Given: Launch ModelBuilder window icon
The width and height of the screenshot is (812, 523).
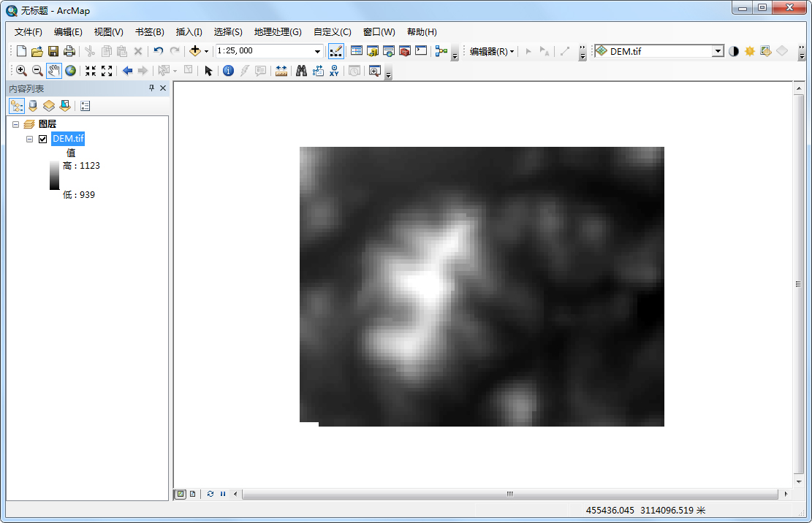Looking at the screenshot, I should pyautogui.click(x=441, y=50).
